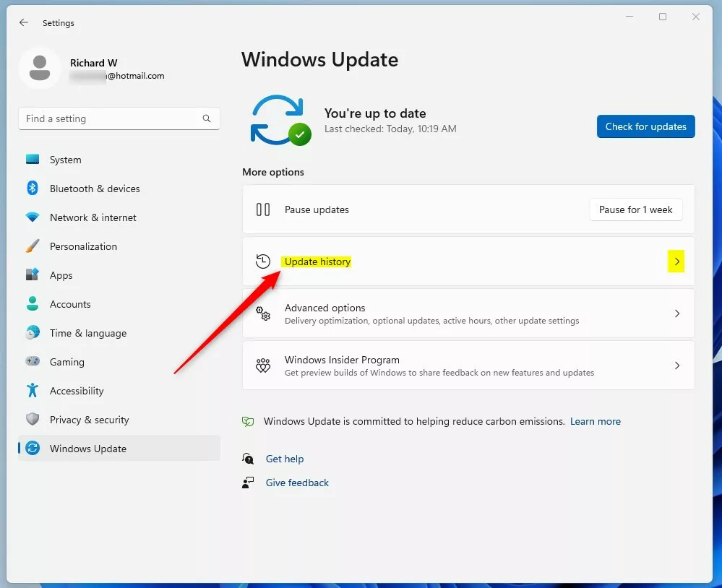Open the Get help link

tap(285, 459)
